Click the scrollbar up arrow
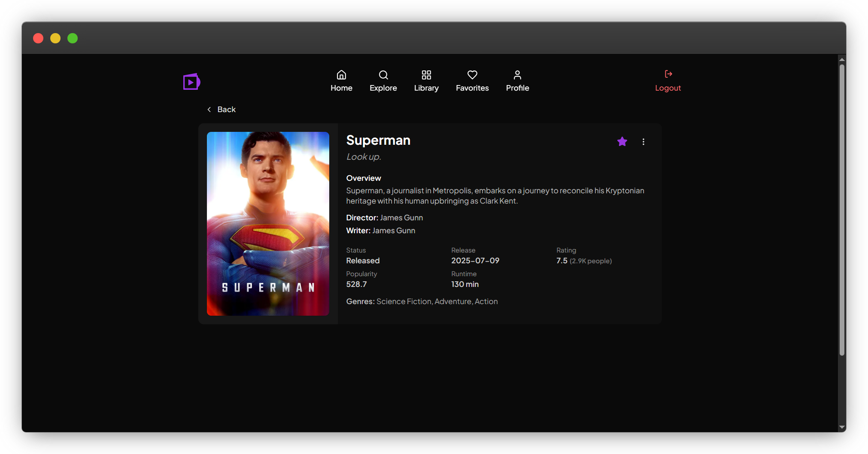This screenshot has height=454, width=868. click(x=842, y=59)
